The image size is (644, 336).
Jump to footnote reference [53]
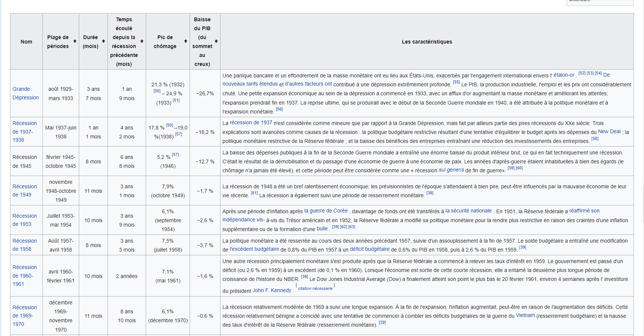590,73
